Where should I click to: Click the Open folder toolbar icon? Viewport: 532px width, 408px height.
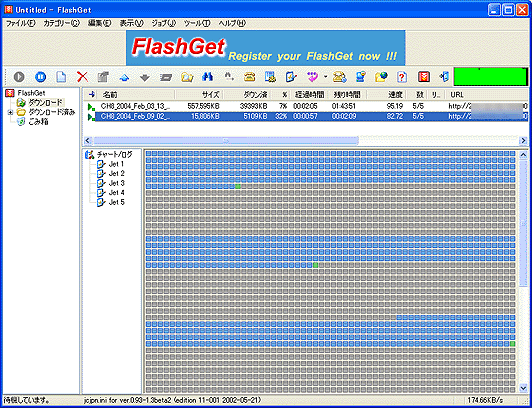pos(187,77)
